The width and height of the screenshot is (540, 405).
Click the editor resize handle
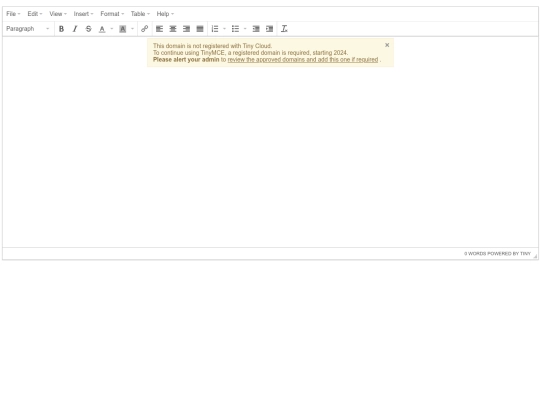(x=535, y=256)
